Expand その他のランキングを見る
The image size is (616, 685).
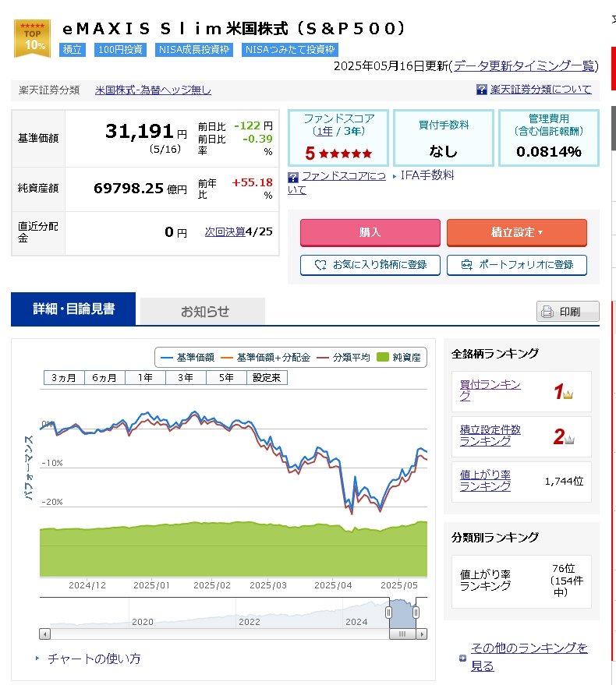coord(529,657)
